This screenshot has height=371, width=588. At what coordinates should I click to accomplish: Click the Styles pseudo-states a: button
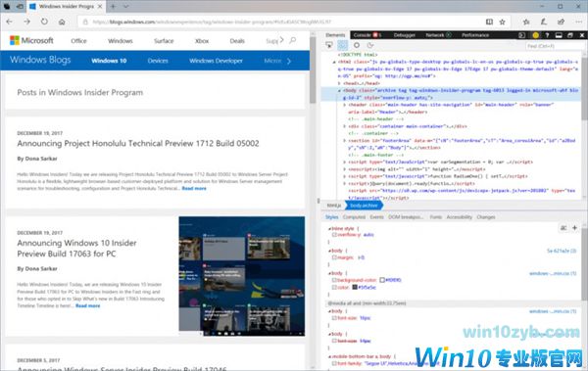tap(563, 228)
